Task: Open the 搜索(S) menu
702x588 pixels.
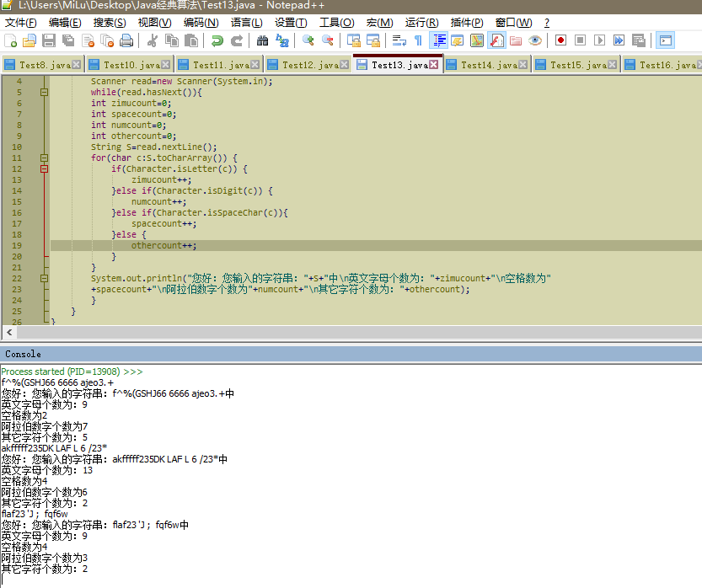Action: point(110,23)
